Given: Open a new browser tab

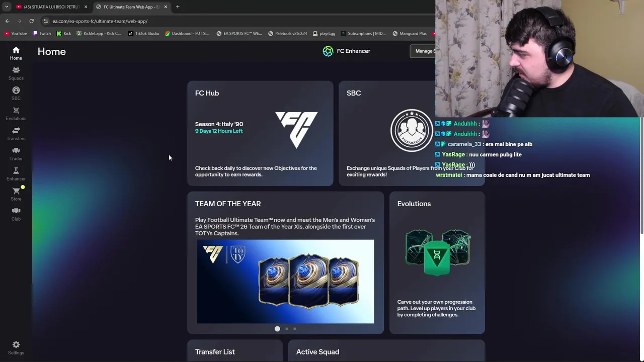Looking at the screenshot, I should 178,7.
